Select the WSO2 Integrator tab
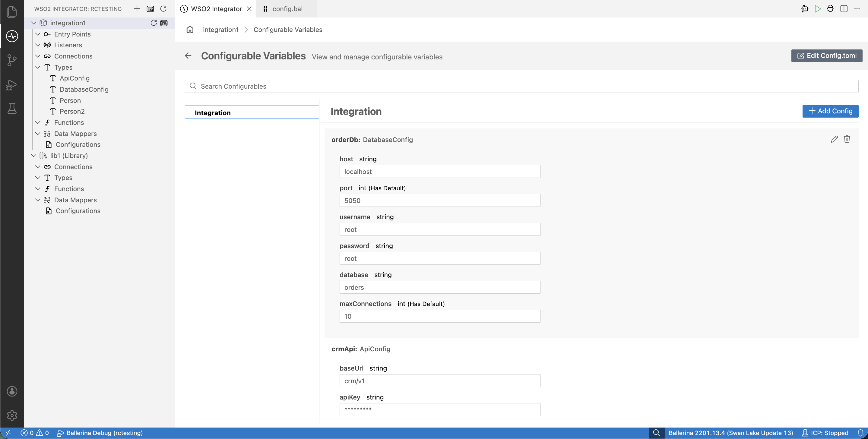Image resolution: width=868 pixels, height=439 pixels. (x=216, y=9)
